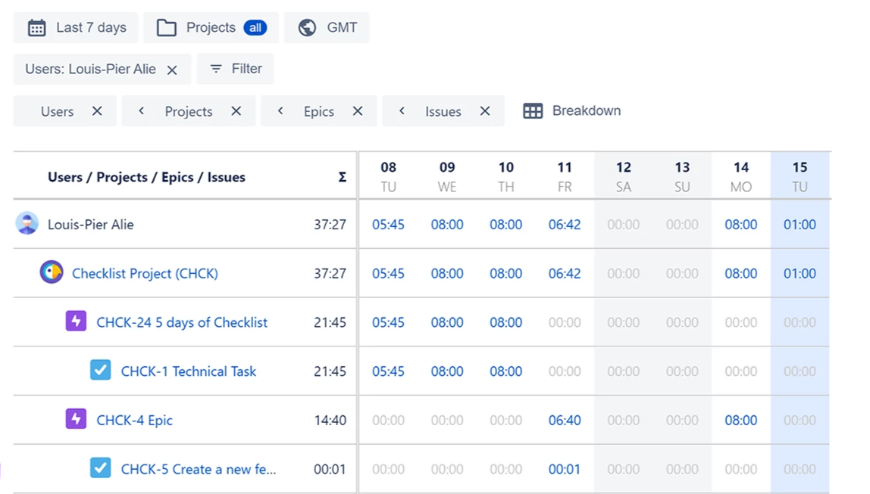Move Issues grouping left with chevron
The image size is (870, 494).
point(401,111)
